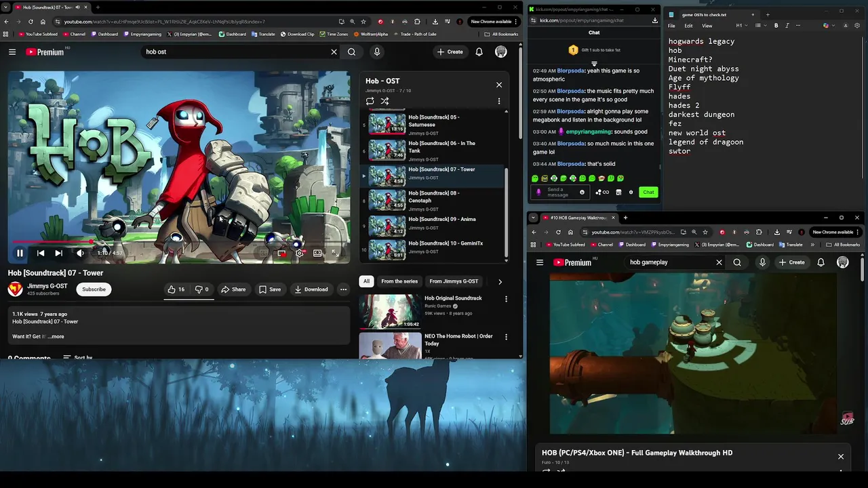Screen dimensions: 868x488
Task: Open Kick chat settings gear
Action: click(631, 192)
